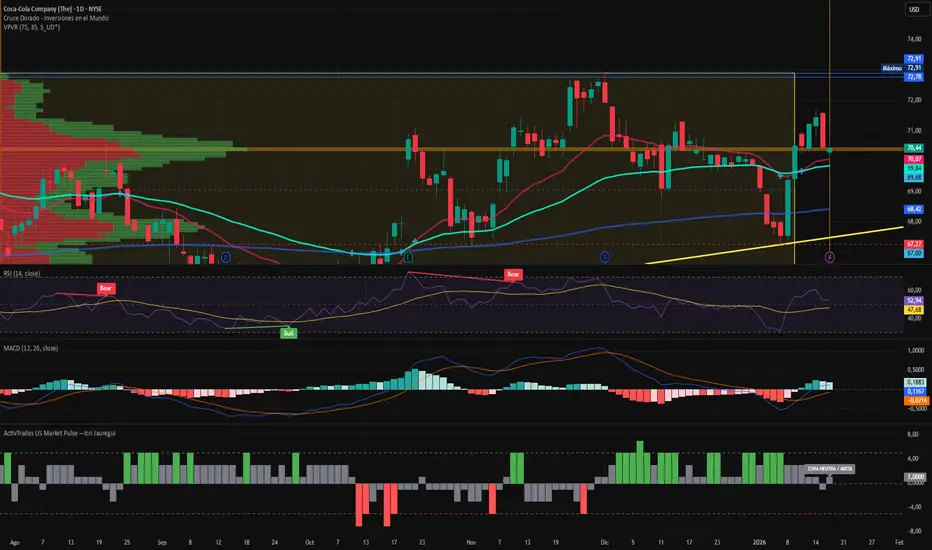
Task: Open the dividend marker near September 12
Action: [225, 257]
